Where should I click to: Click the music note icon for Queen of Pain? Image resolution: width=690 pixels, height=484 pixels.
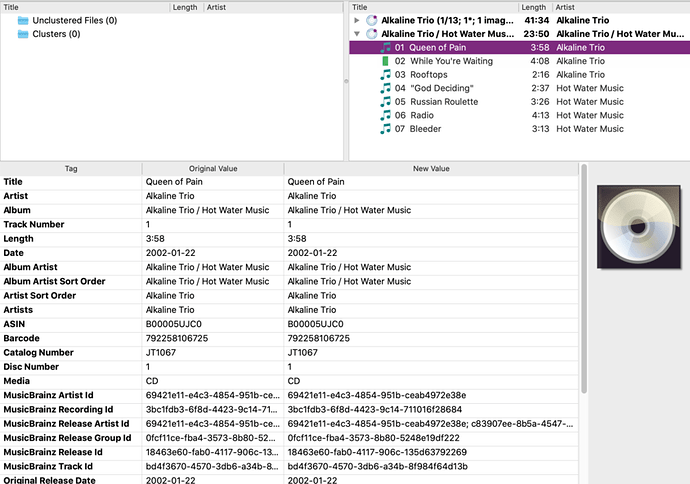(385, 48)
